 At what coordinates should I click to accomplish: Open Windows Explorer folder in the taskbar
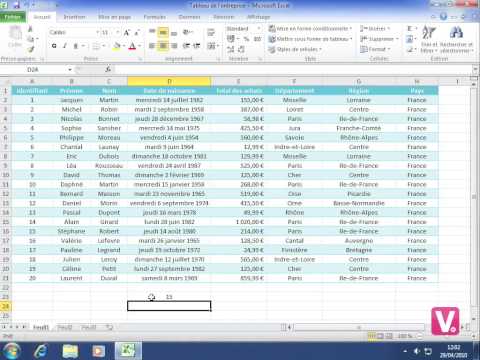click(x=70, y=351)
